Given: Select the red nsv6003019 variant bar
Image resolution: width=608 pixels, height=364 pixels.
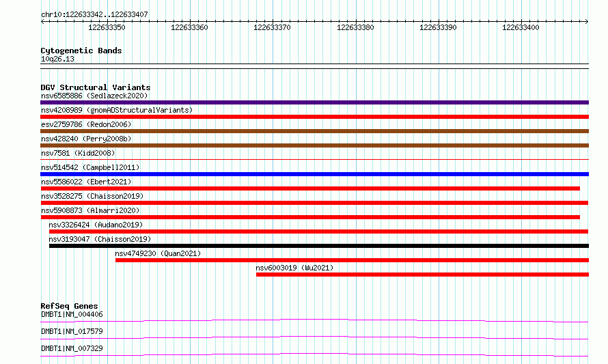Looking at the screenshot, I should (x=422, y=275).
